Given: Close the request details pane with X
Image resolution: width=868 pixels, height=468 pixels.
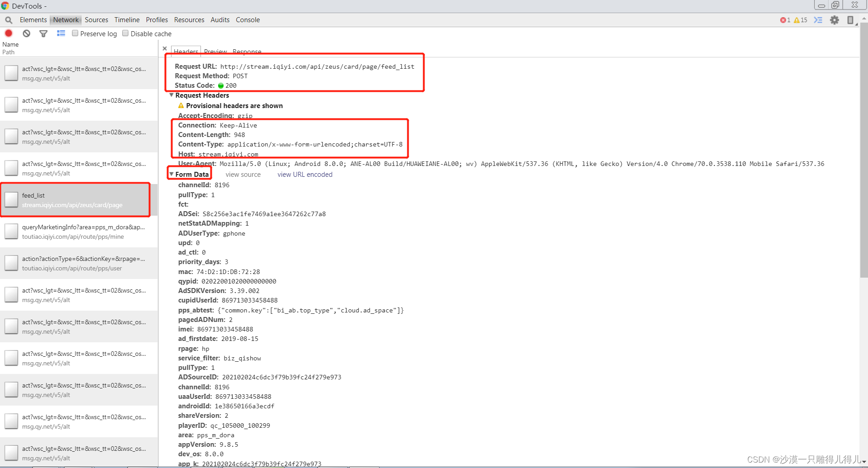Looking at the screenshot, I should point(165,48).
